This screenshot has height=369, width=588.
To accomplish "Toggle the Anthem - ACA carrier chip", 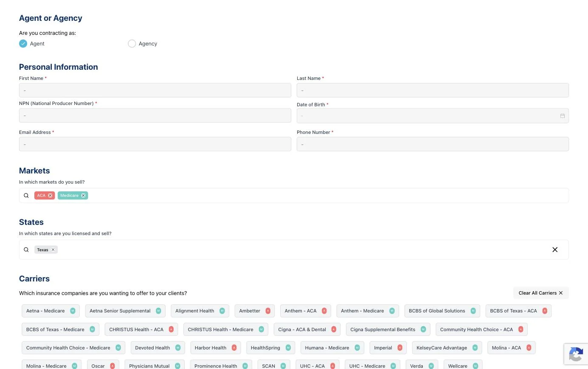I will click(306, 311).
